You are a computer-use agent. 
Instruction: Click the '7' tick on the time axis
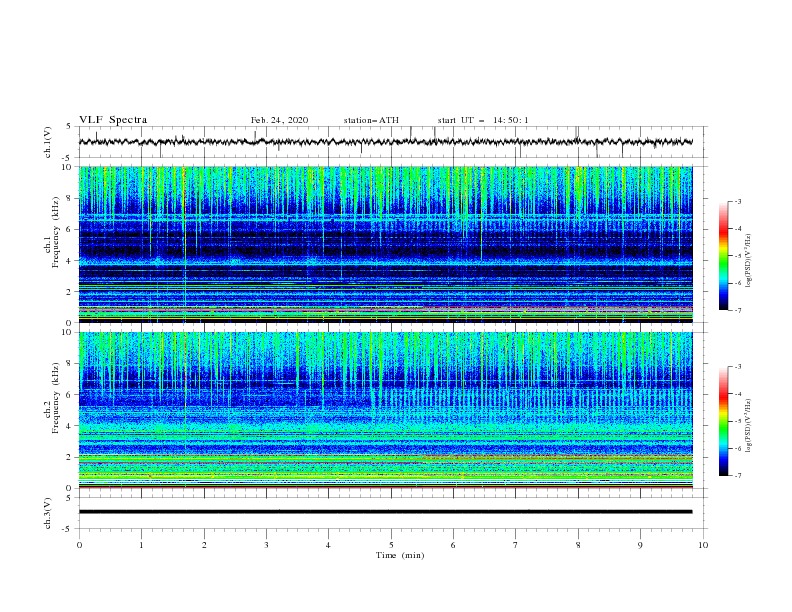click(516, 545)
